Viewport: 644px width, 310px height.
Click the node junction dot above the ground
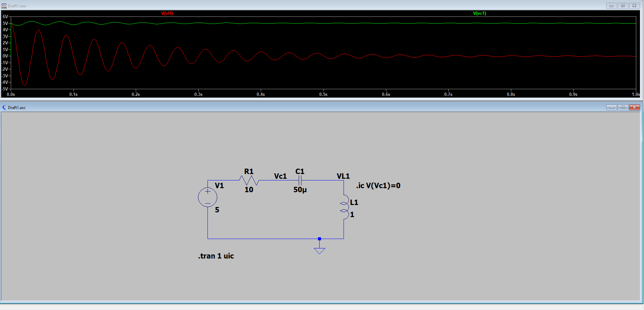(319, 239)
